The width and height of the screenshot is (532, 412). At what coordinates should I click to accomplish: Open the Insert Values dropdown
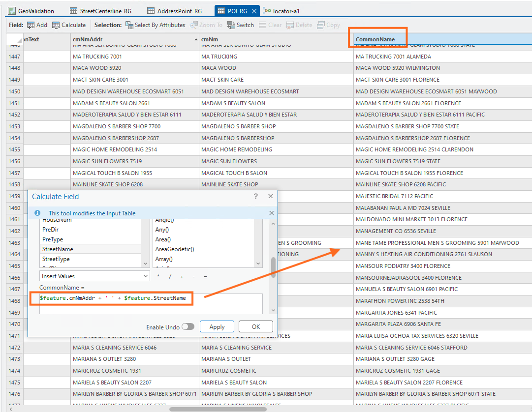coord(94,276)
